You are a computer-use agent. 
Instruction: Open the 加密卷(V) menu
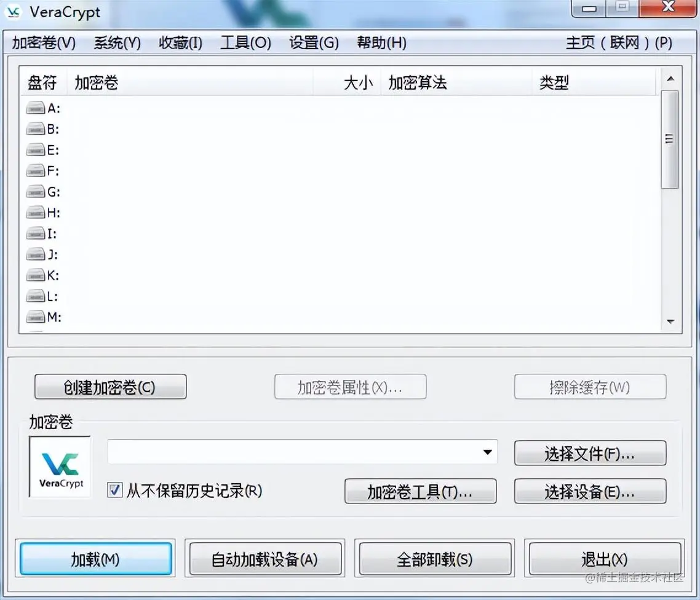click(44, 43)
